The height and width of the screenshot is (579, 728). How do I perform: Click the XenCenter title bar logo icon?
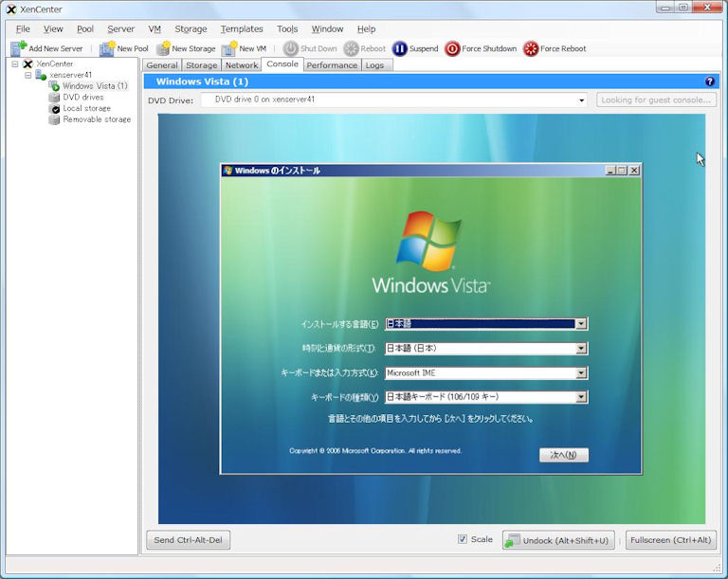11,9
